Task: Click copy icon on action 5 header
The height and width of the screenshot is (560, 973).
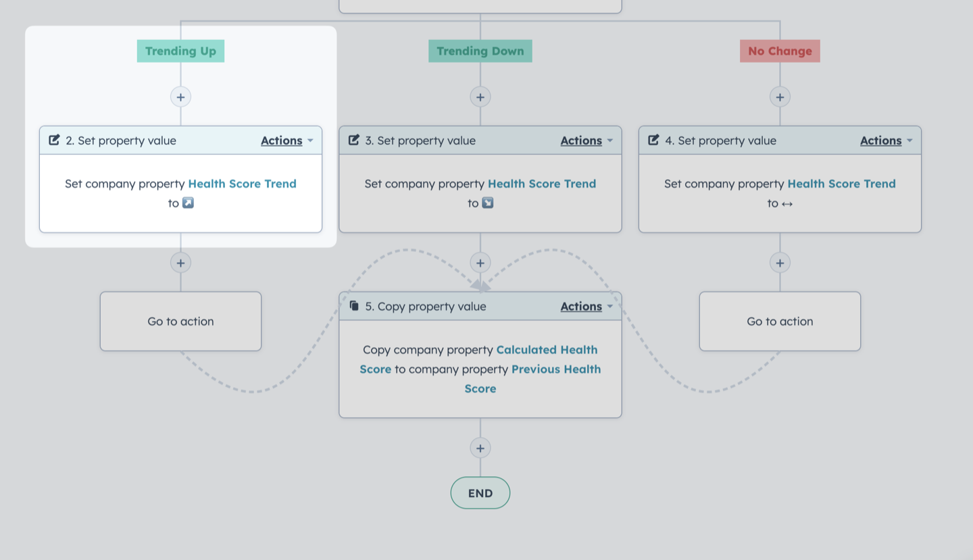Action: tap(354, 306)
